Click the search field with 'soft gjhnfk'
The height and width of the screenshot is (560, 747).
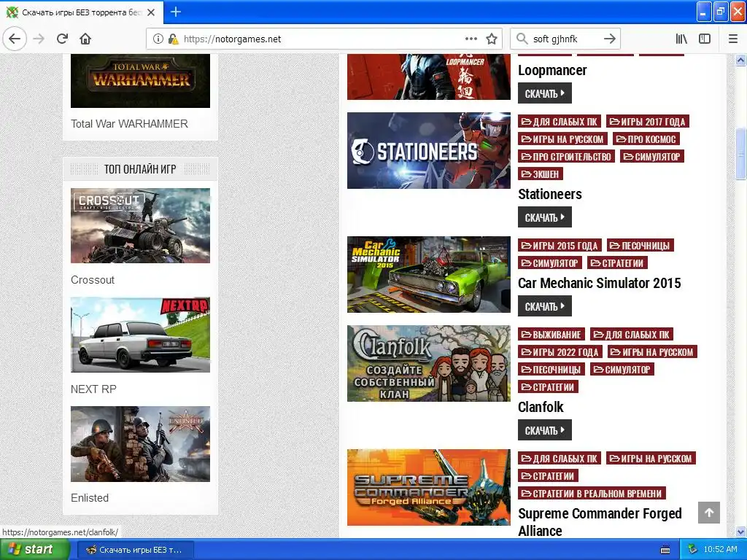pos(565,39)
